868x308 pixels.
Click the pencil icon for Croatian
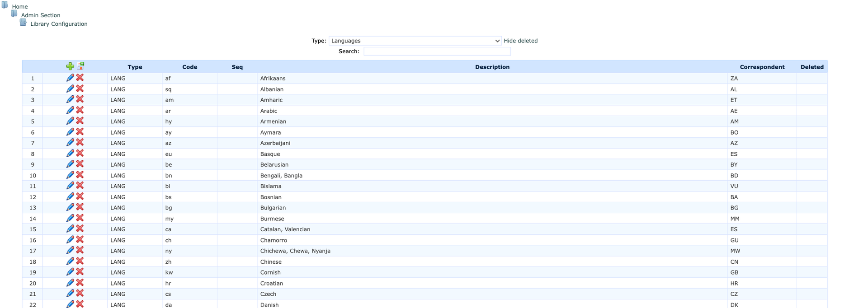click(70, 283)
